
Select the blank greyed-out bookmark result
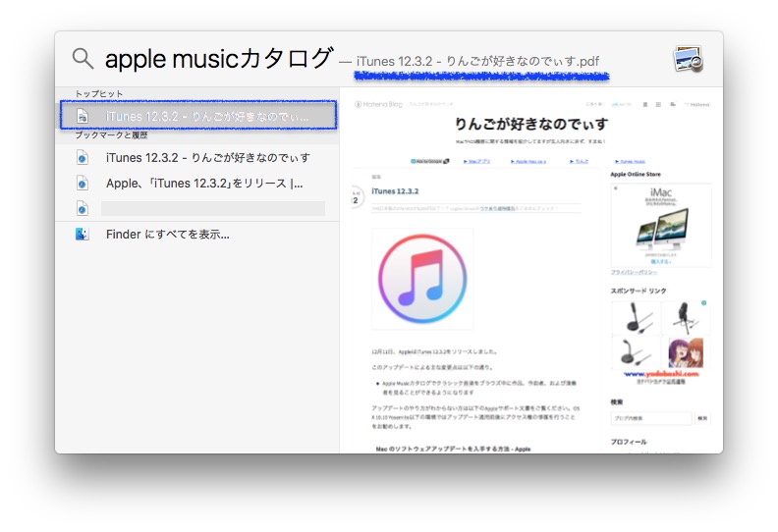197,208
